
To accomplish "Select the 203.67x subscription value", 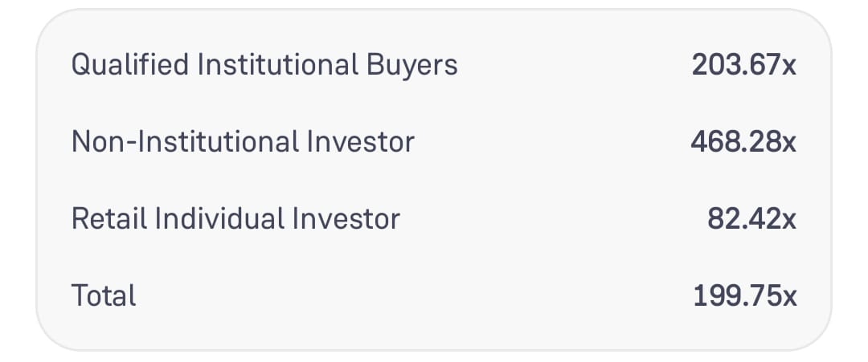I will (x=744, y=65).
